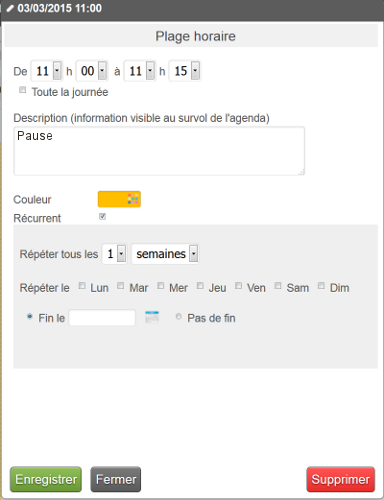
Task: Enable the Dim day checkbox
Action: coord(321,286)
